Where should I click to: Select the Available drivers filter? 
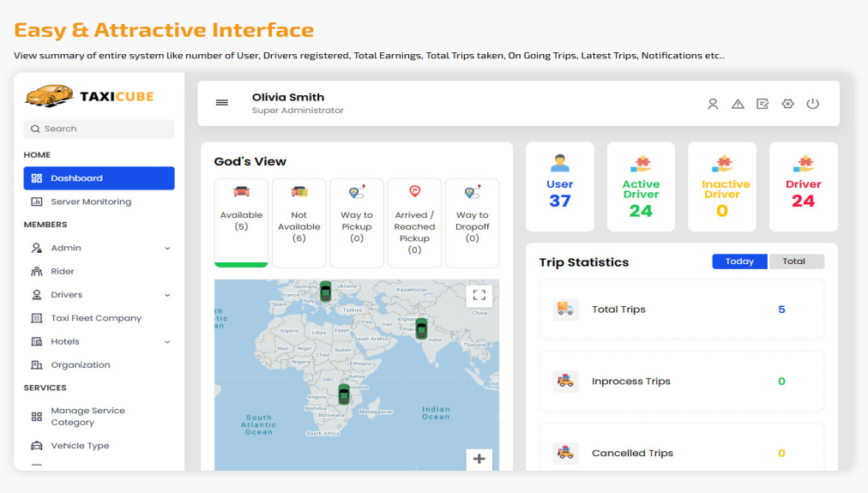(241, 221)
